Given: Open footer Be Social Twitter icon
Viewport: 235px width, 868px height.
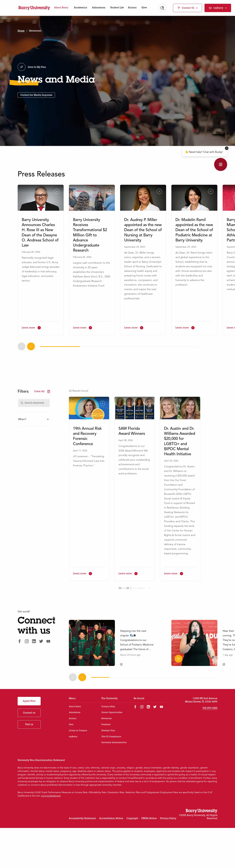Looking at the screenshot, I should pos(155,707).
